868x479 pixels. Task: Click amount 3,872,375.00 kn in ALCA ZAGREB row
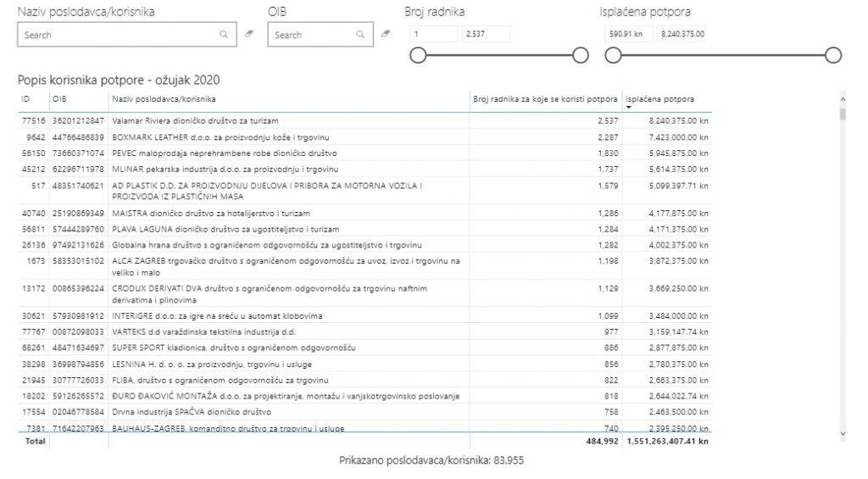click(x=679, y=261)
